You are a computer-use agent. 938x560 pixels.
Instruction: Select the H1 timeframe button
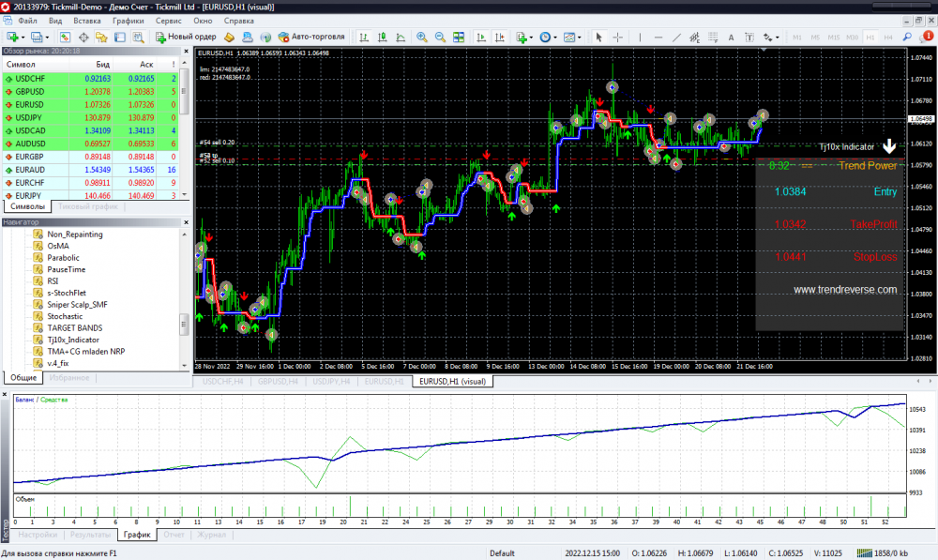click(870, 38)
